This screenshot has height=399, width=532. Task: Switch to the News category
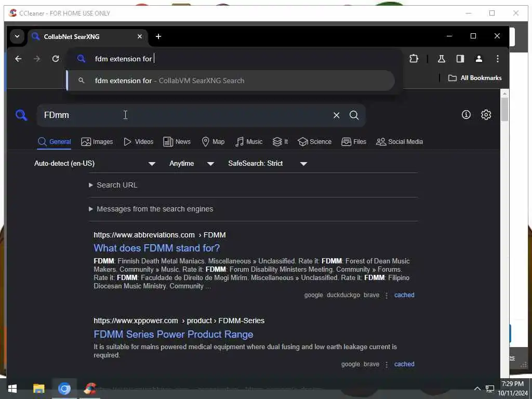[177, 142]
